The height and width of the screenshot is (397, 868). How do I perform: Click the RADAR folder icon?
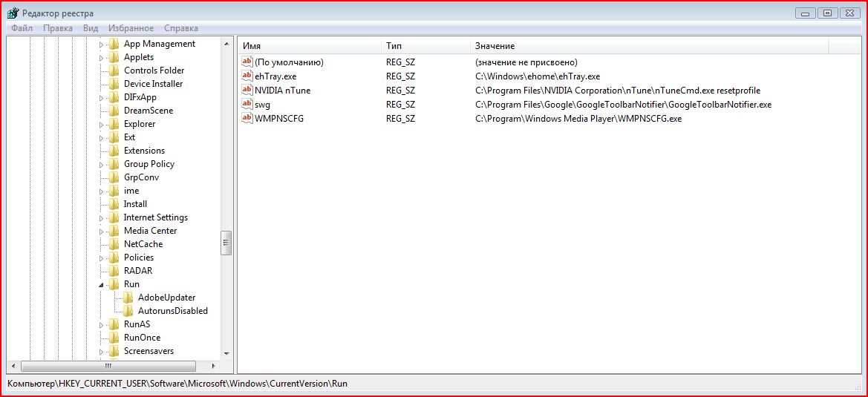click(114, 270)
